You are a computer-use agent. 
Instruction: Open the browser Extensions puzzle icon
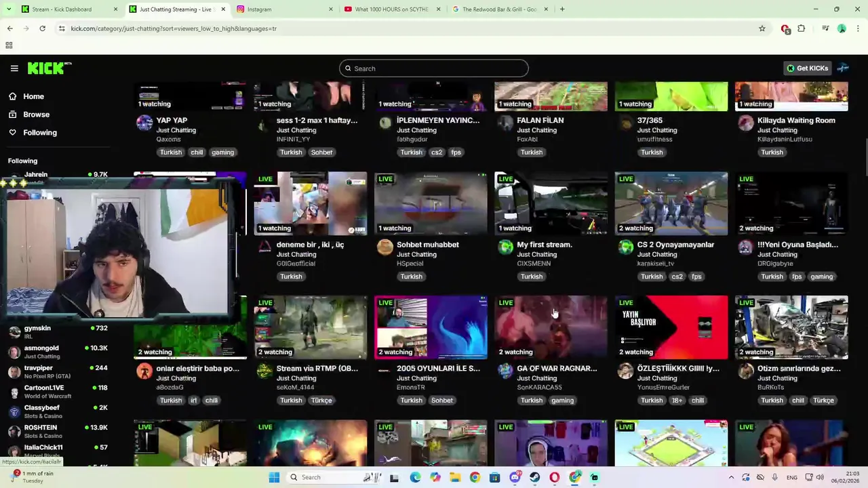pyautogui.click(x=802, y=28)
